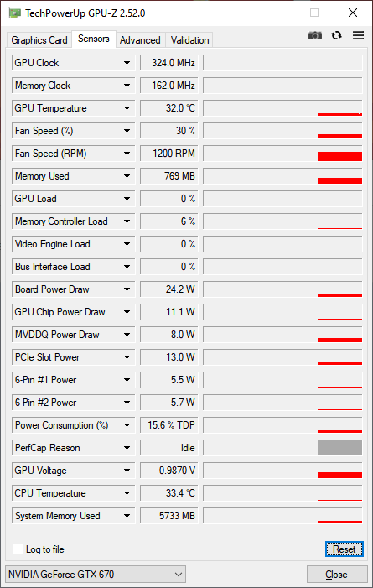Open the Board Power Draw dropdown arrow
This screenshot has width=373, height=588.
coord(127,289)
